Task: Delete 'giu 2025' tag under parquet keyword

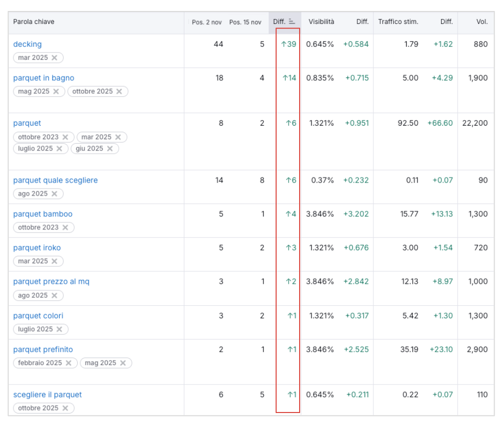Action: pyautogui.click(x=110, y=149)
